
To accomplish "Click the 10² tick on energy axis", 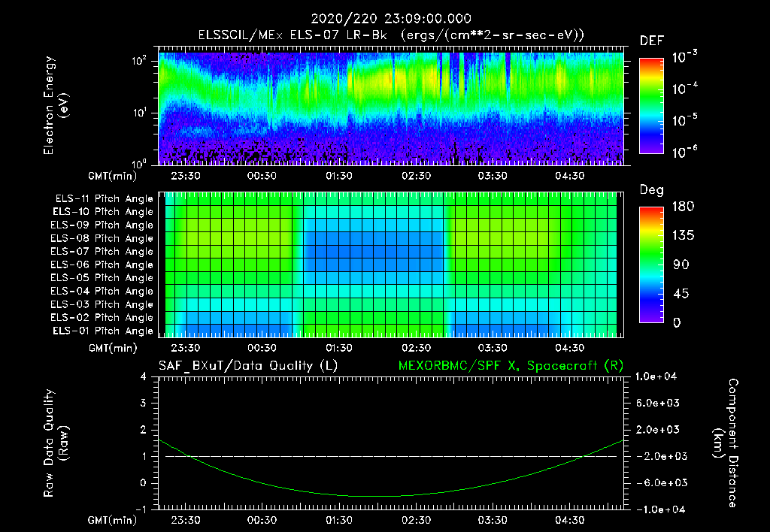I will point(139,61).
